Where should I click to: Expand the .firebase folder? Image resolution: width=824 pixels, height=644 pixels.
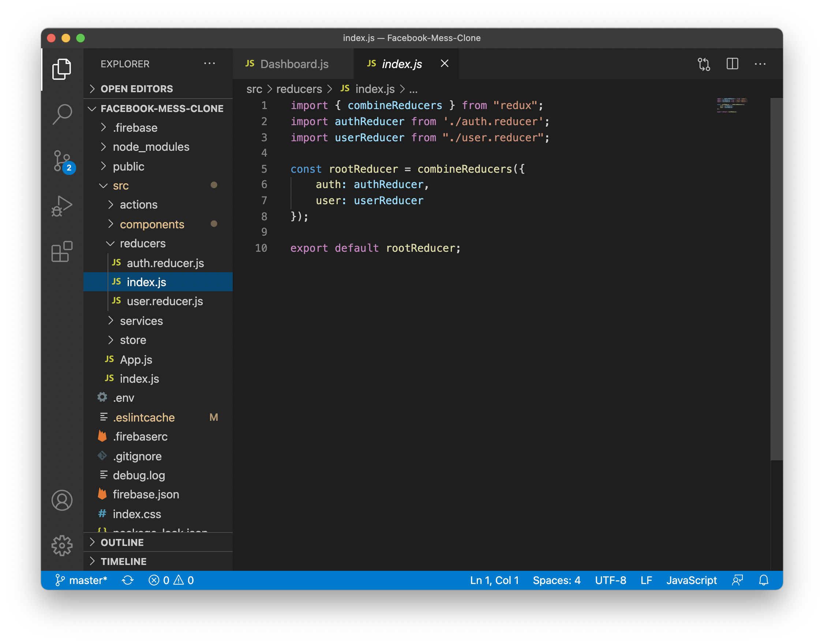coord(158,127)
